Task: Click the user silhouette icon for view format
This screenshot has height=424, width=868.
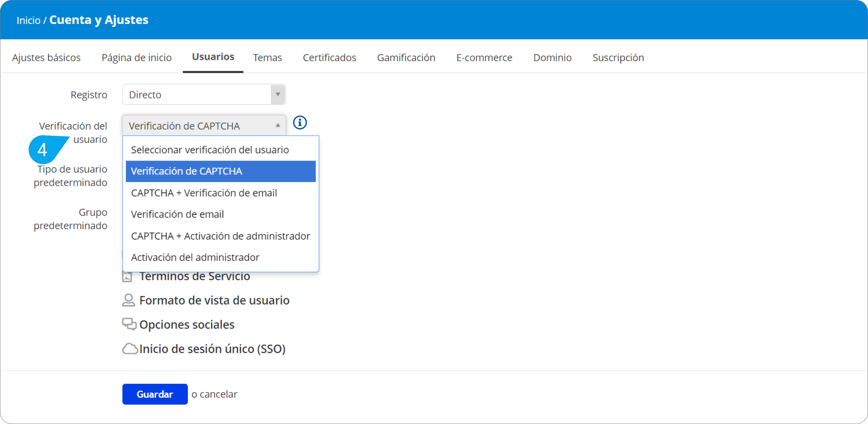Action: [x=128, y=300]
